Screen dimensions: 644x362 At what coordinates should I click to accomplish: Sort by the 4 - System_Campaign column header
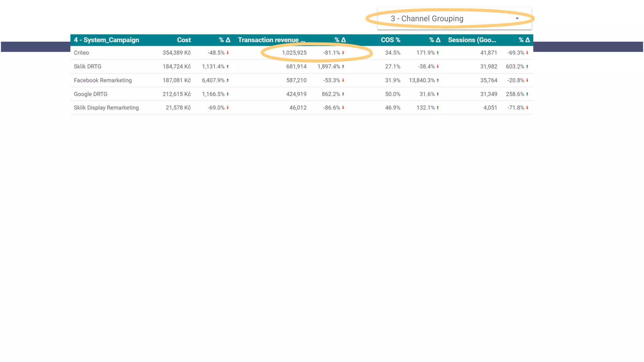tap(106, 40)
